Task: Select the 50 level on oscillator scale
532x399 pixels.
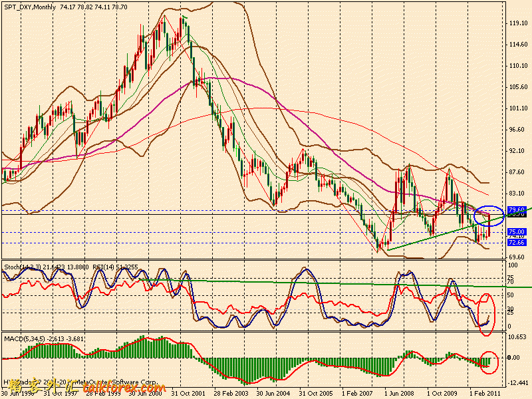Action: (x=511, y=295)
